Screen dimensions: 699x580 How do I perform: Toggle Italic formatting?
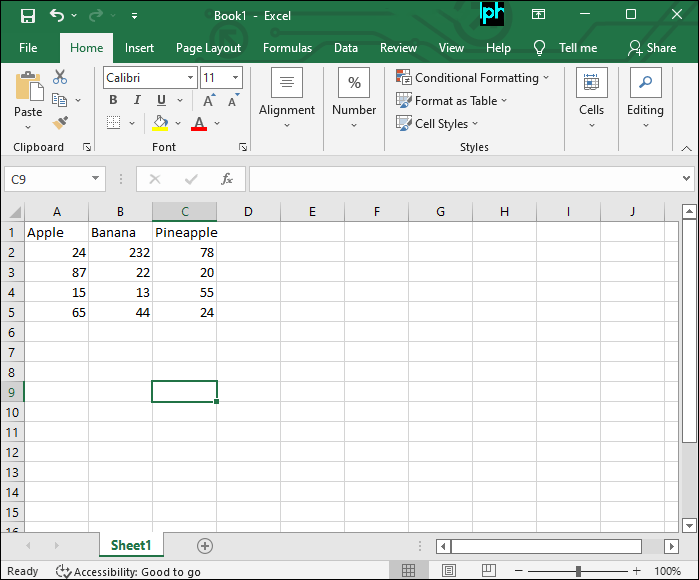[x=136, y=100]
